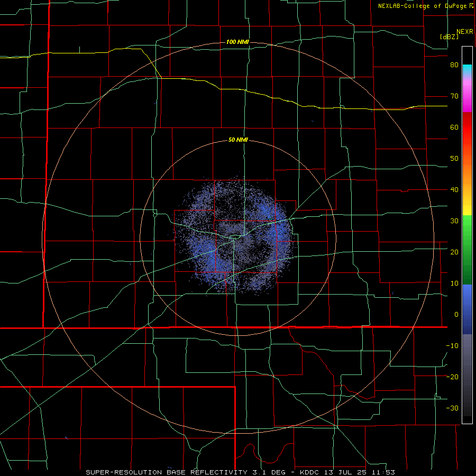The image size is (476, 476).
Task: Click the -20 value on the dBZ scale
Action: coord(452,377)
